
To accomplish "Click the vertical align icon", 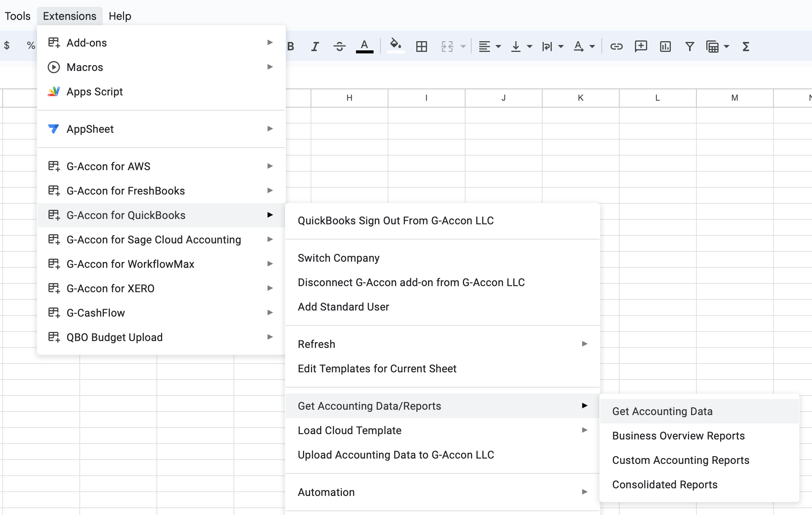I will (x=516, y=47).
